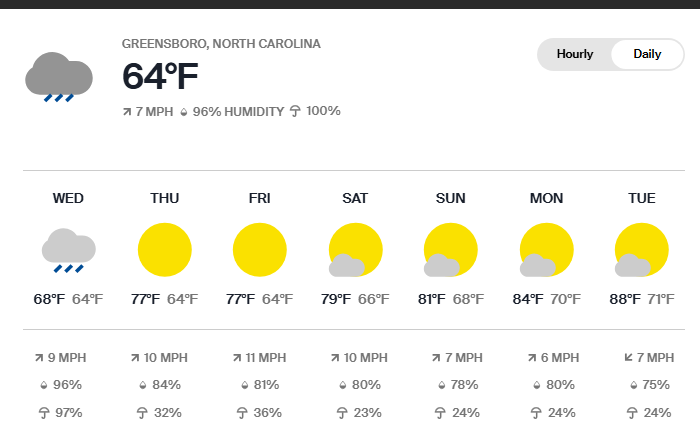The image size is (700, 437).
Task: Click Tuesday's partly cloudy icon
Action: click(641, 251)
